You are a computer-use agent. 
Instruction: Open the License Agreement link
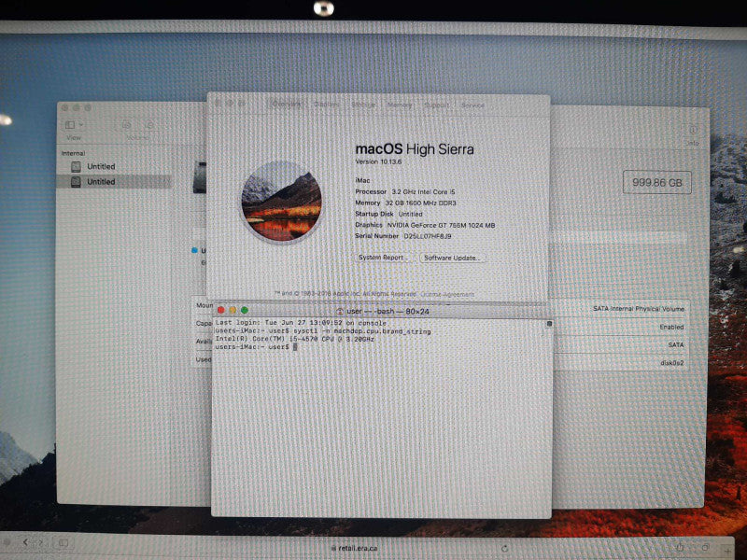click(447, 294)
